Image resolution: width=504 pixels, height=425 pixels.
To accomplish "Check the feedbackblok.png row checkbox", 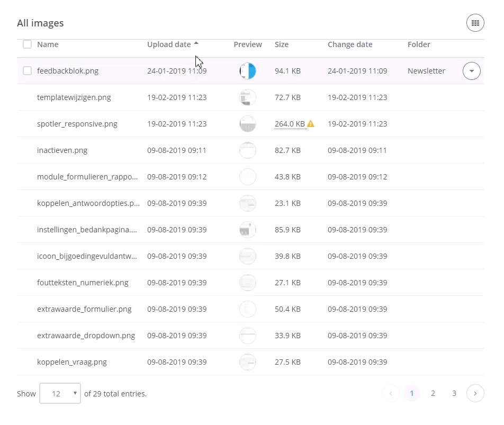I will click(x=27, y=70).
